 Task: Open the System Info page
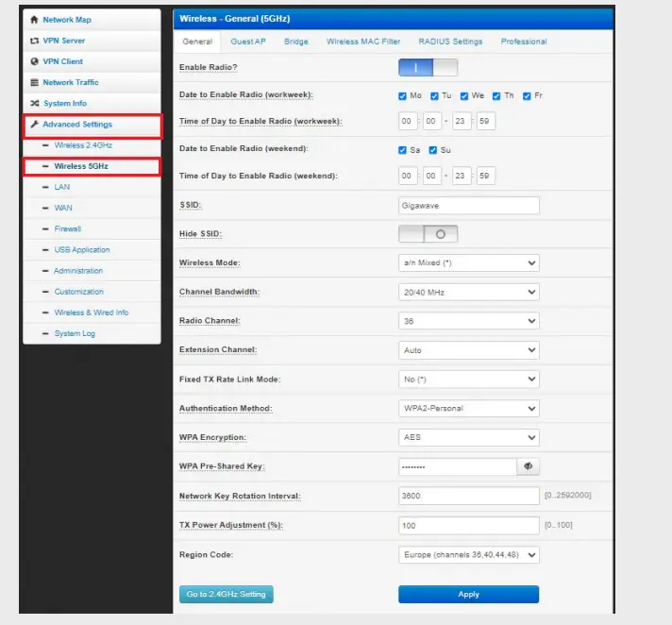[x=65, y=103]
